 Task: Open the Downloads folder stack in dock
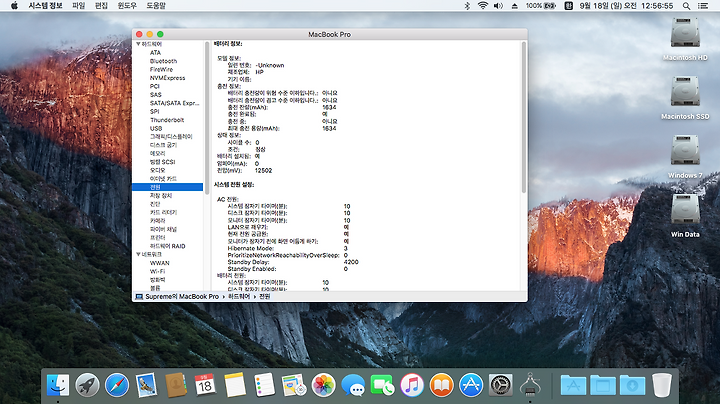tap(632, 385)
